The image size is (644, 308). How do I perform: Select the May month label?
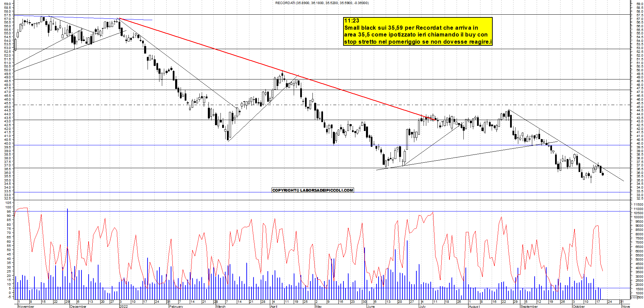tap(319, 306)
